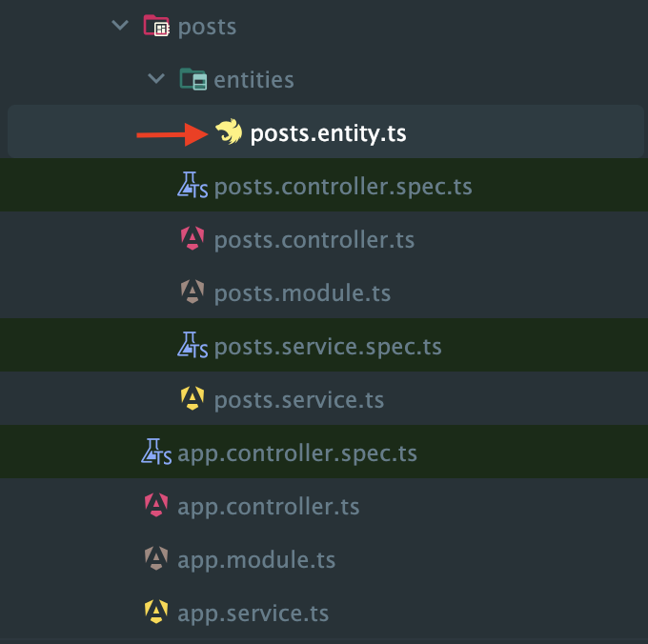Click the brown icon of app.module.ts
The width and height of the screenshot is (648, 644).
[156, 558]
